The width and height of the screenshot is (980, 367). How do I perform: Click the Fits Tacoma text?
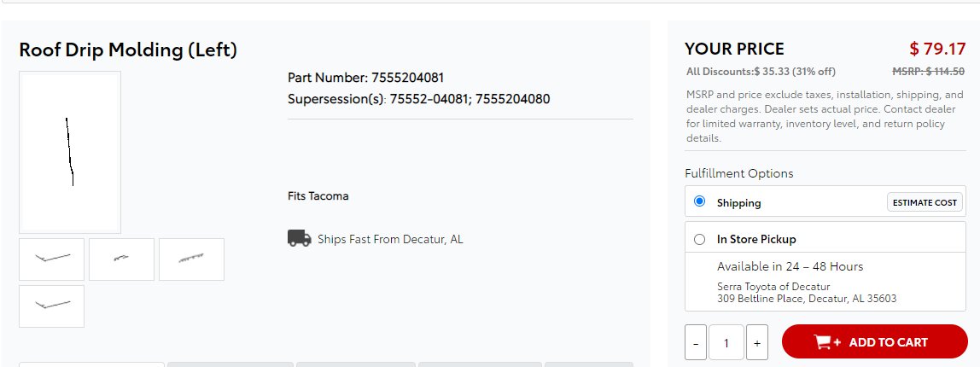318,195
